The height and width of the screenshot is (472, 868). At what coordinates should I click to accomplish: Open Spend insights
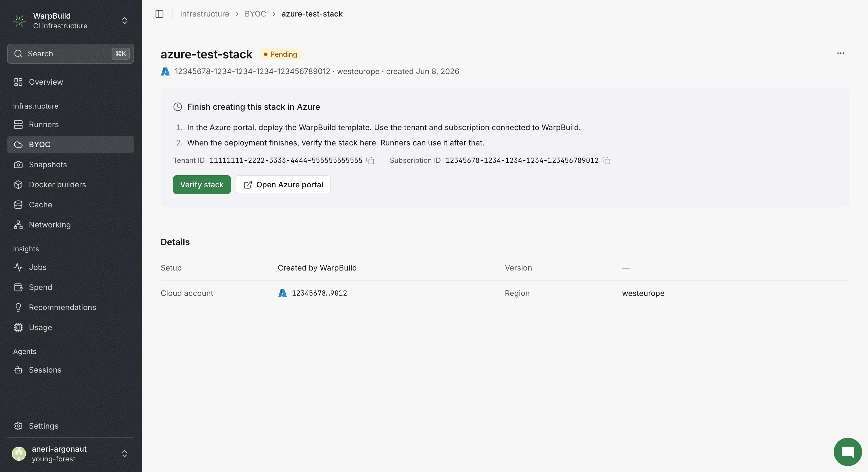(71, 287)
